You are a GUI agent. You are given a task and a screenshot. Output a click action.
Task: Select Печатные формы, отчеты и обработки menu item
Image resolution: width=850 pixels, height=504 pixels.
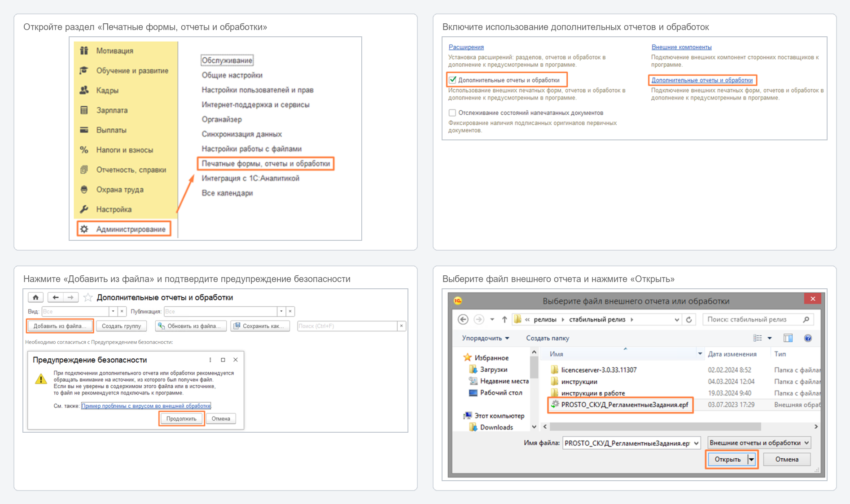pos(266,164)
